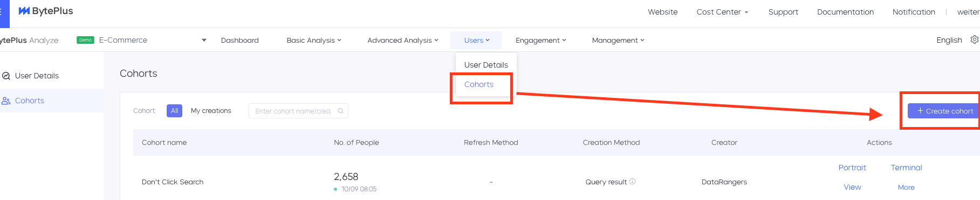
Task: Click the Query result cell
Action: [606, 182]
